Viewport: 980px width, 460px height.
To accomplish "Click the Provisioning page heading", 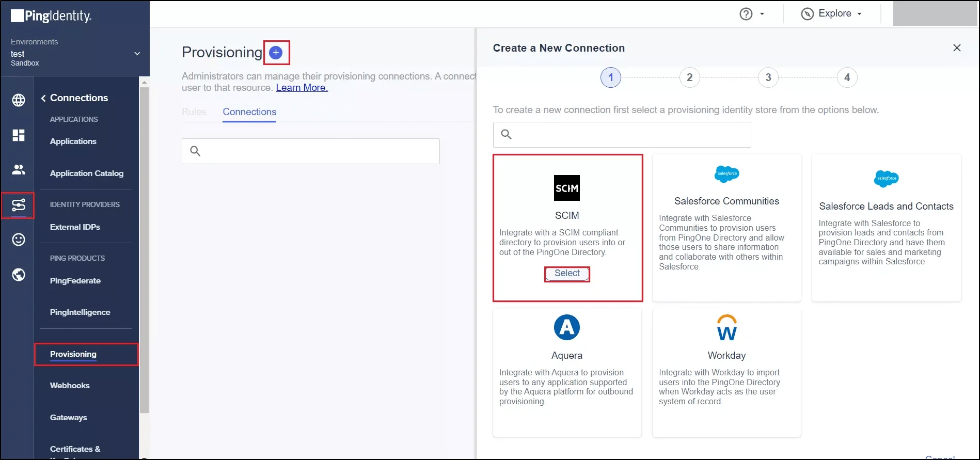I will click(222, 53).
